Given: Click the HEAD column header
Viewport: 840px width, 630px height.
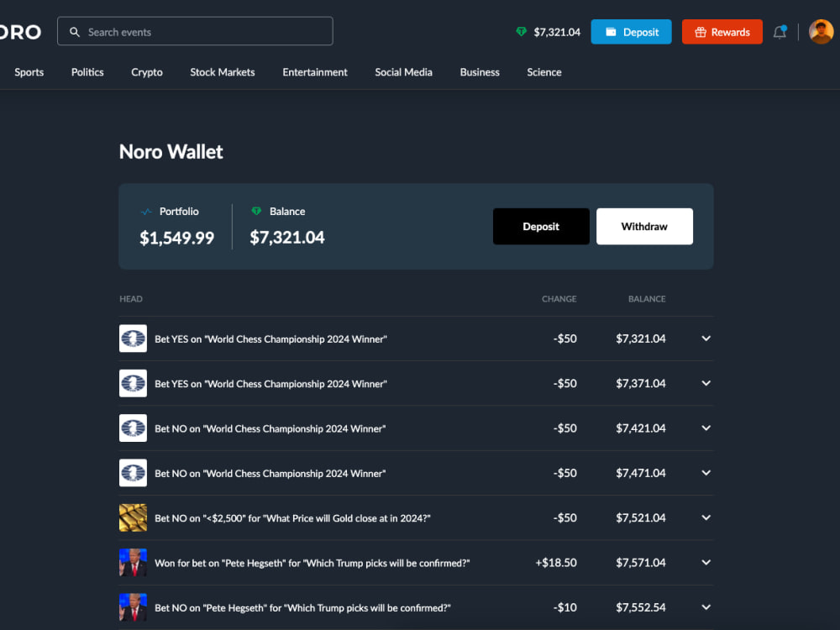Looking at the screenshot, I should pos(131,299).
